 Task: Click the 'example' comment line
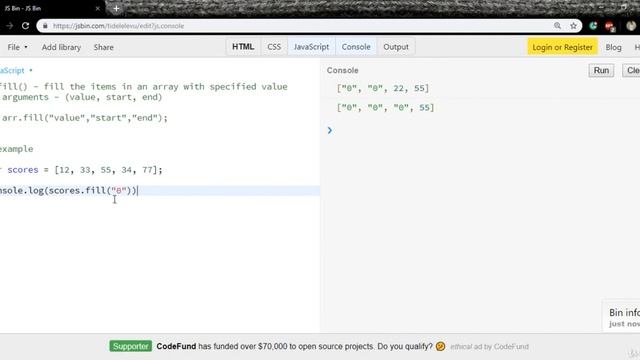tap(17, 149)
